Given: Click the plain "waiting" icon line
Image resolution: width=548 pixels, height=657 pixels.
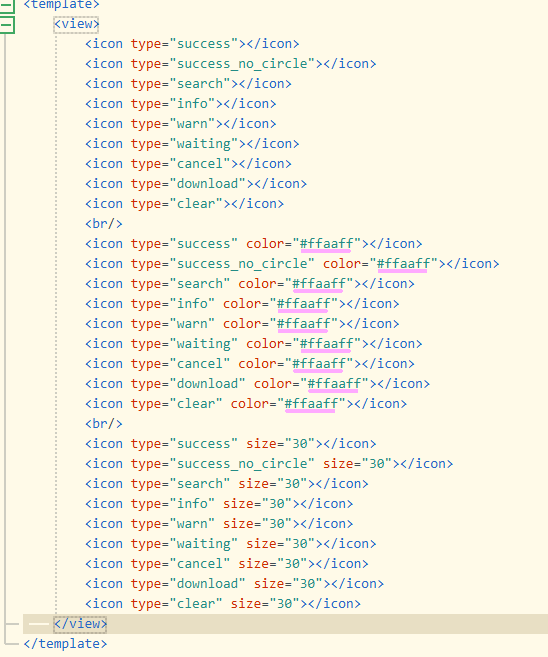Looking at the screenshot, I should 192,144.
